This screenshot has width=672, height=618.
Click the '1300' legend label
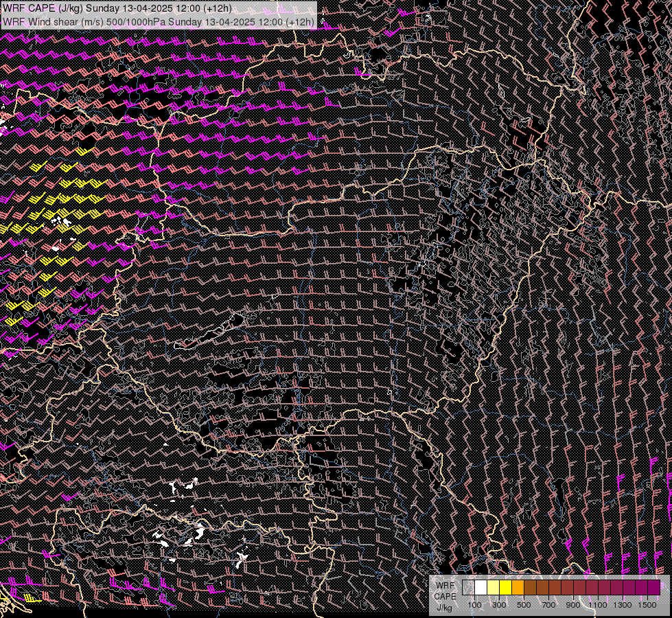tap(623, 605)
